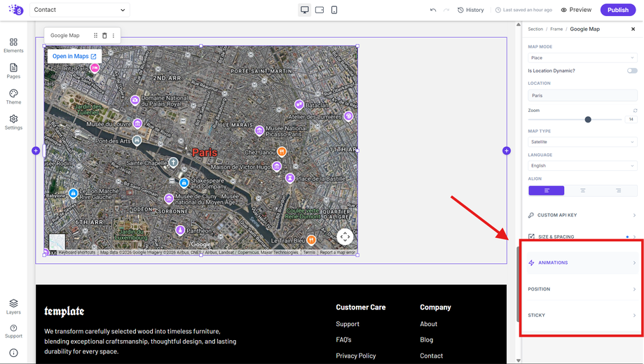Viewport: 644px width, 364px height.
Task: Click the Preview button
Action: click(576, 10)
